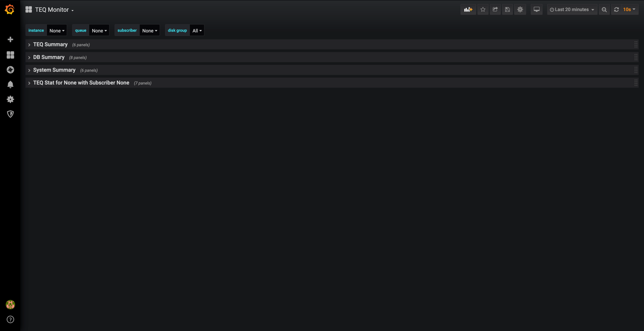Expand the DB Summary row
The width and height of the screenshot is (644, 331).
click(49, 57)
